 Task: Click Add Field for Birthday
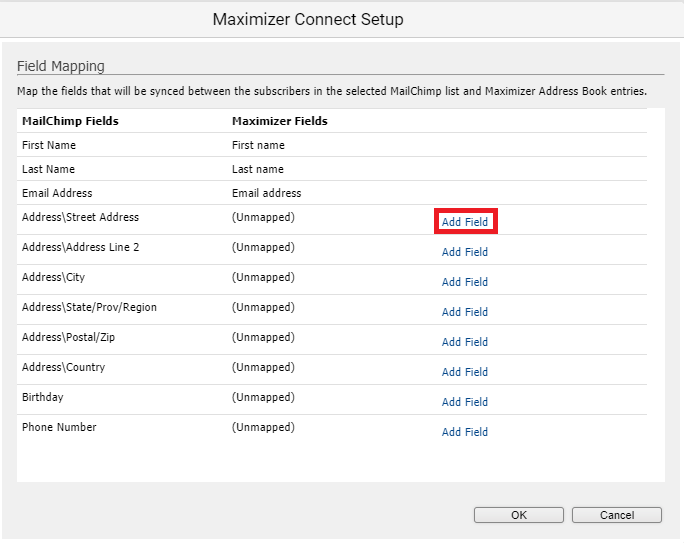(x=465, y=402)
